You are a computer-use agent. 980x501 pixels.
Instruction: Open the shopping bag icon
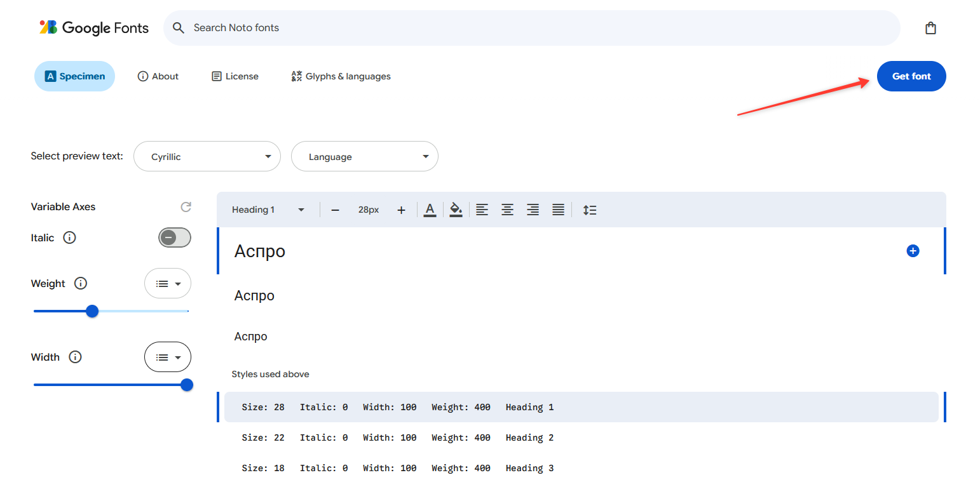(930, 28)
